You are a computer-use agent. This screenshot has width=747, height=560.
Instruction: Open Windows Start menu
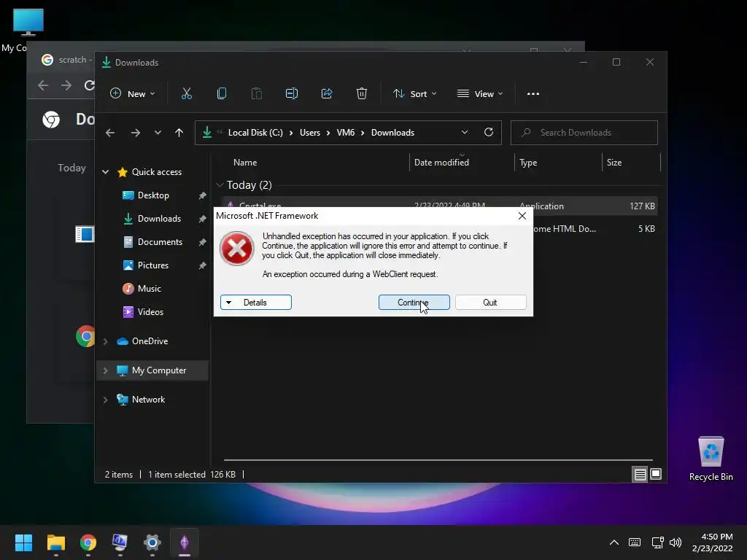(x=23, y=542)
